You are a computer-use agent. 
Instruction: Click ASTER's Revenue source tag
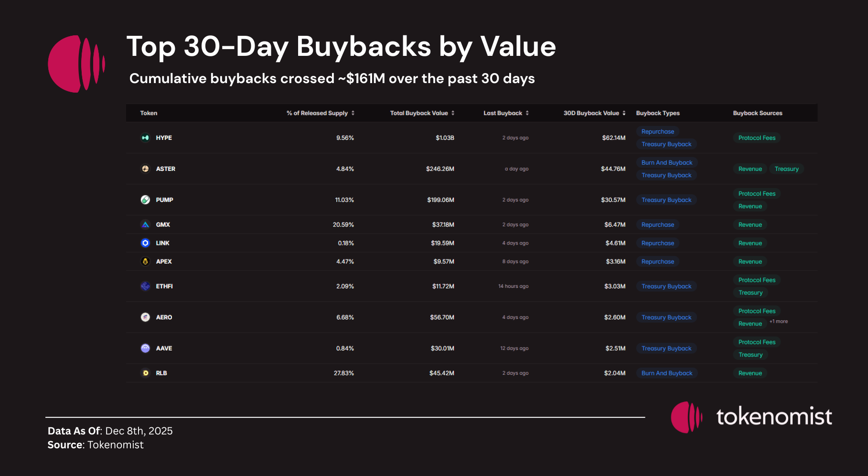coord(750,169)
